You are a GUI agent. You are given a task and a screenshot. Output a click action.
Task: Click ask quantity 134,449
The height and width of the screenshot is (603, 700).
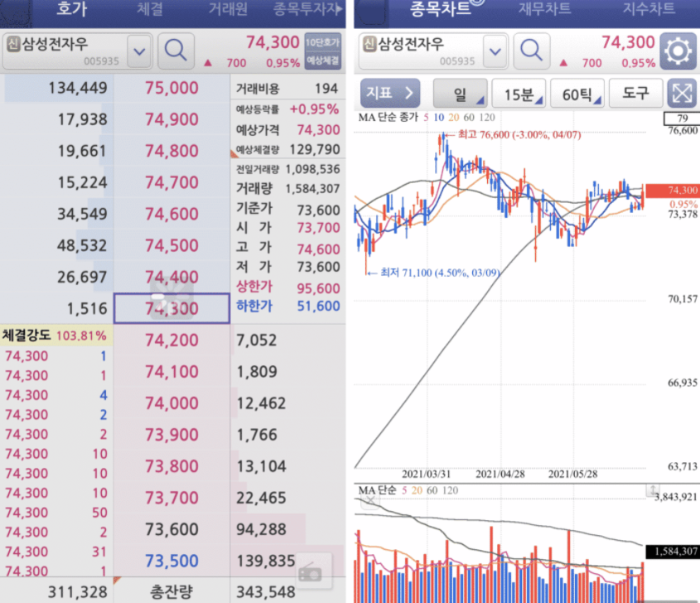tap(78, 89)
